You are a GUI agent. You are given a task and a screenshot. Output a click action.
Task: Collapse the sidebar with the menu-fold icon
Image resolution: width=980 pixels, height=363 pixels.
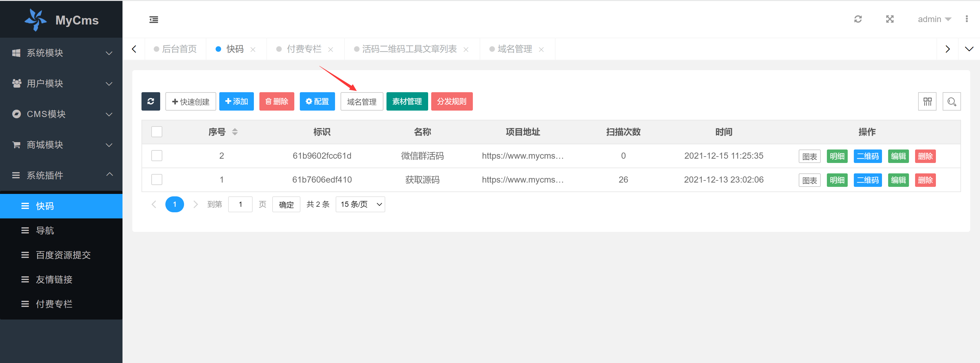click(154, 19)
